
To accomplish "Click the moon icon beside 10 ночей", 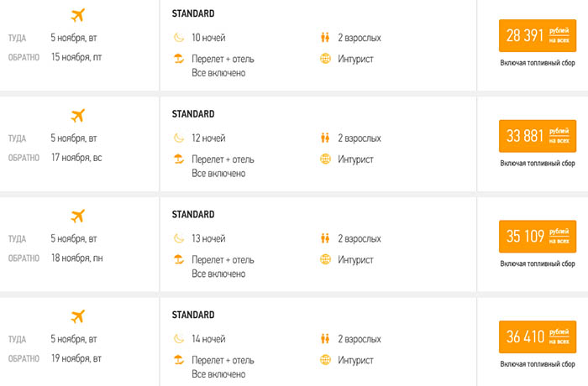I will pyautogui.click(x=179, y=38).
